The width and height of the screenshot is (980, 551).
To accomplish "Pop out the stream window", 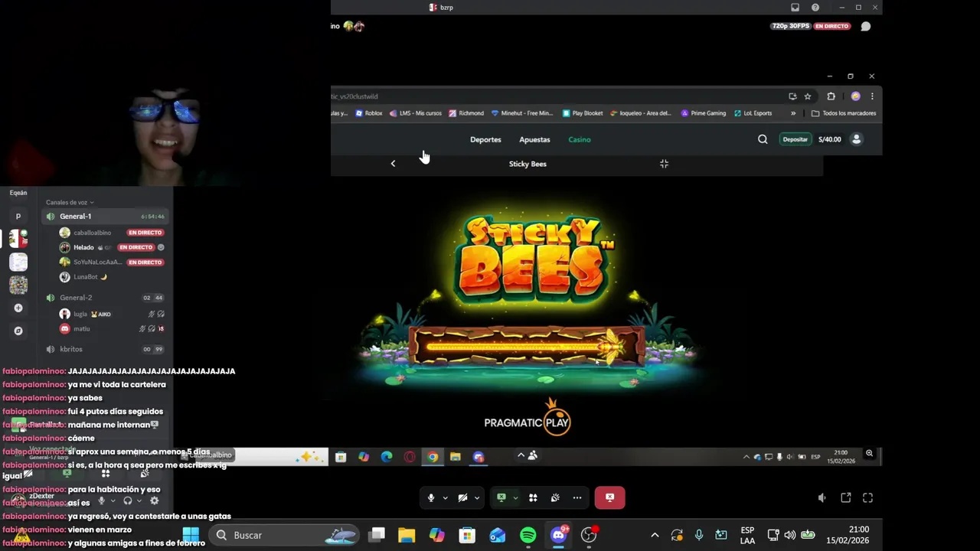I will pos(846,497).
